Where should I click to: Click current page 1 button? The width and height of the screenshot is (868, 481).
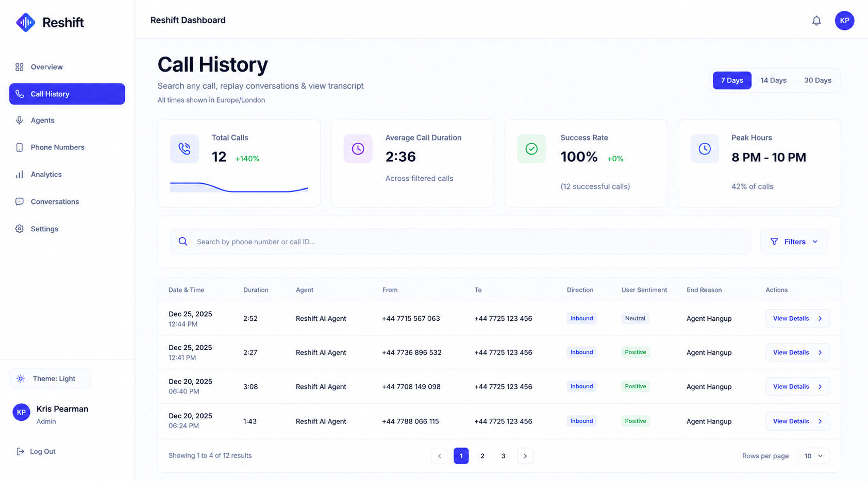[461, 456]
